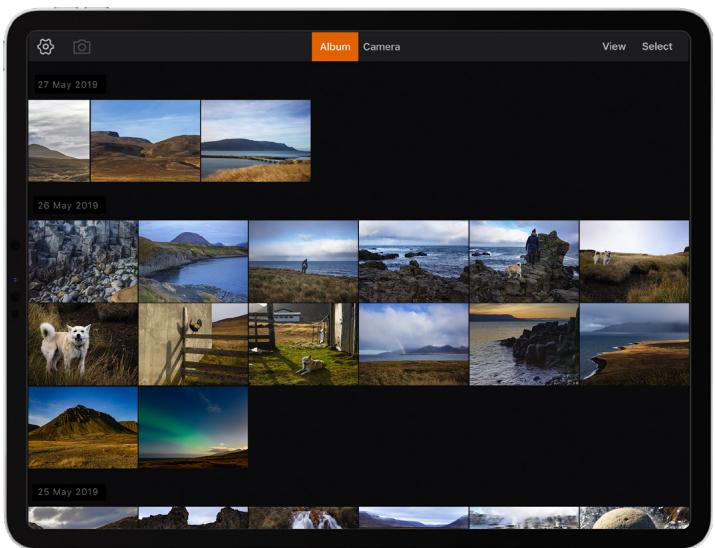Viewport: 715px width, 548px height.
Task: Open the View options
Action: [x=614, y=47]
